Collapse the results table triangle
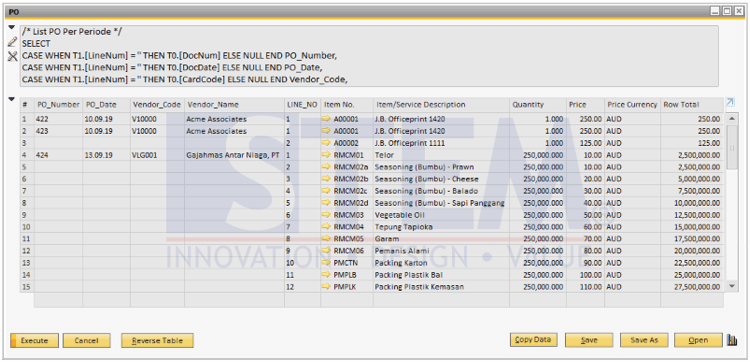Viewport: 750px width, 362px height. pos(12,99)
